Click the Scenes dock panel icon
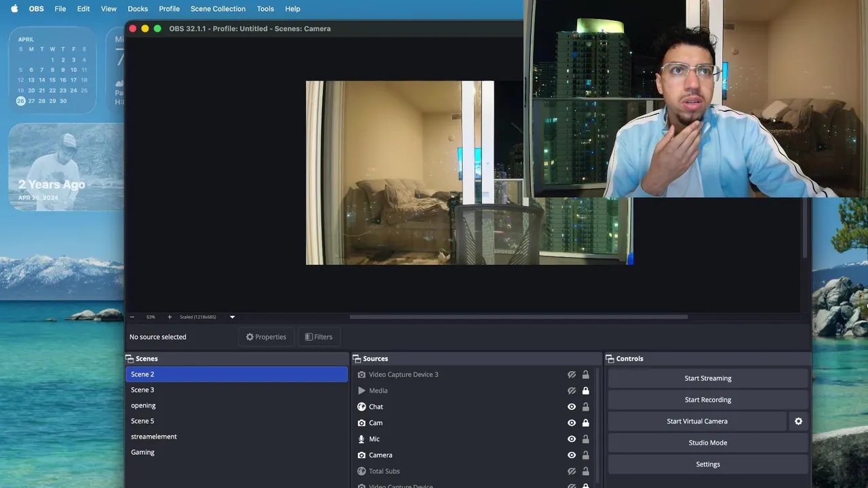Viewport: 868px width, 488px height. pyautogui.click(x=130, y=359)
